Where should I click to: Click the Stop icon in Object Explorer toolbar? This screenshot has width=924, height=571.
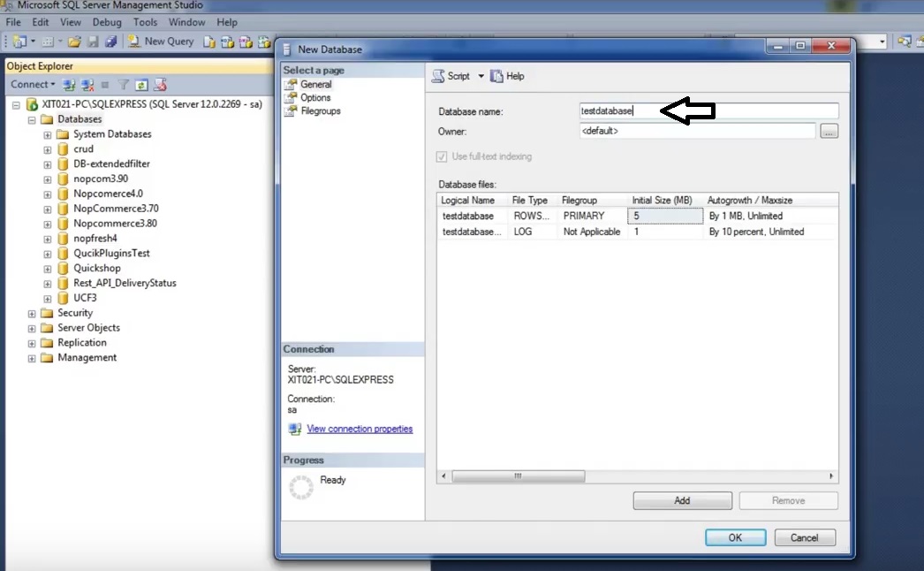pyautogui.click(x=105, y=85)
